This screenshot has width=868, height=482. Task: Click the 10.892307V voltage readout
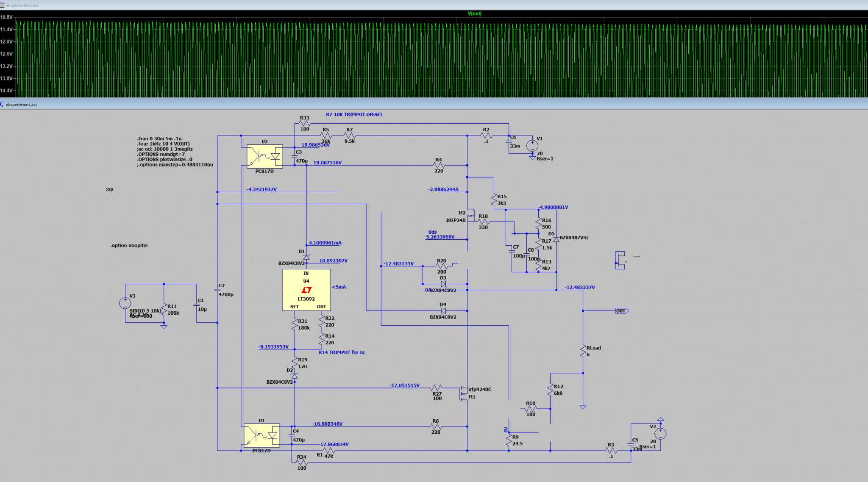[333, 260]
